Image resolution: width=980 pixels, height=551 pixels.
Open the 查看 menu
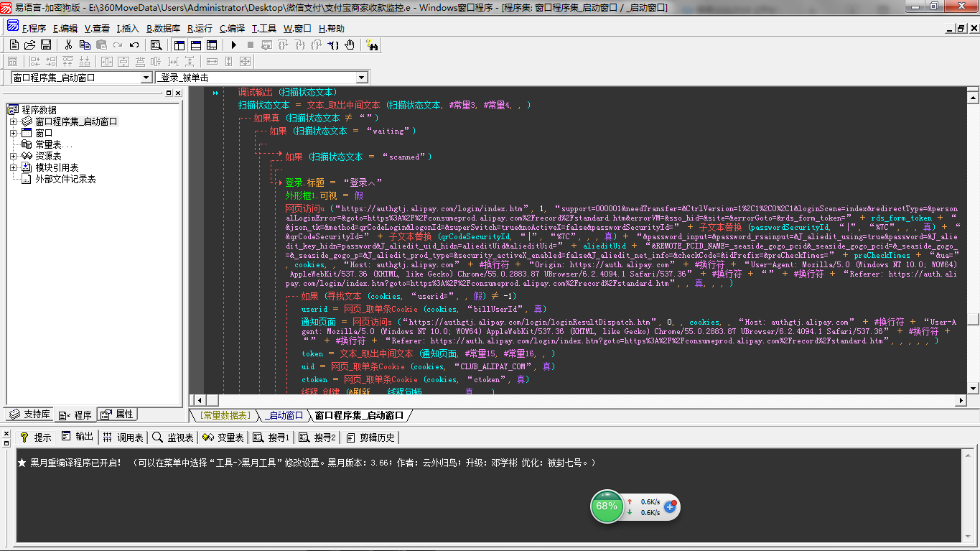(x=97, y=29)
